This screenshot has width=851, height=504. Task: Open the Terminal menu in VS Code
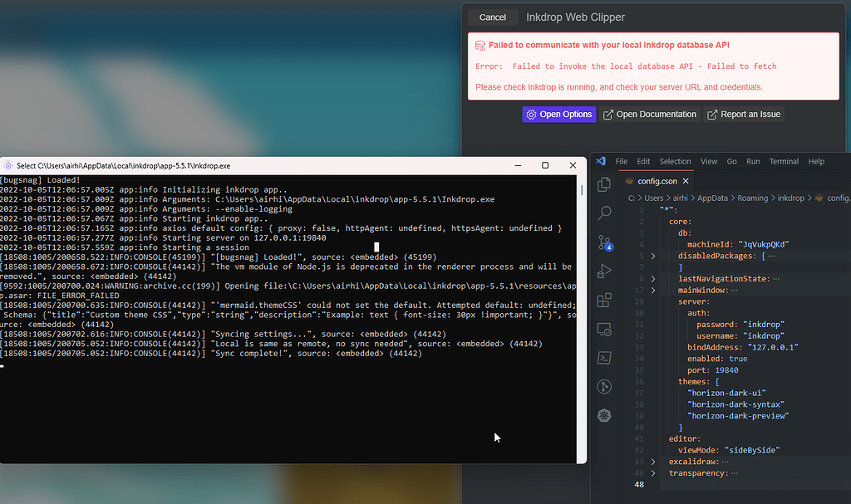784,162
